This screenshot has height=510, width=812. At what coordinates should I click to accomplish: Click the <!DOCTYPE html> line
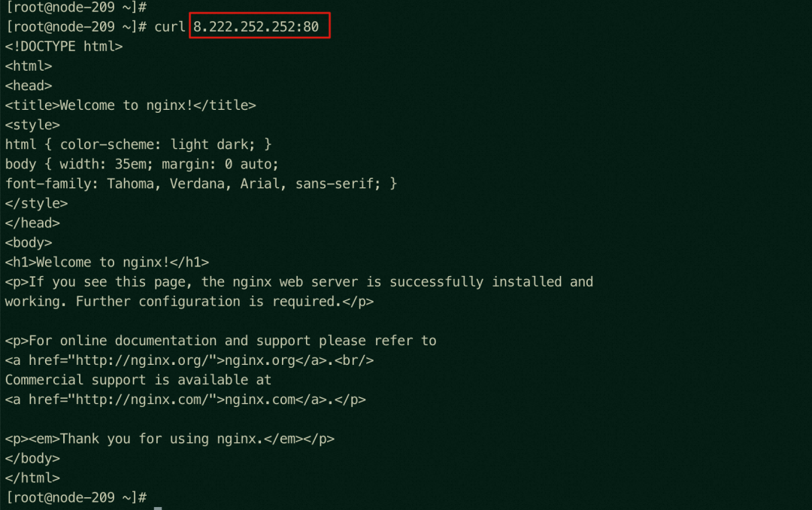coord(64,47)
